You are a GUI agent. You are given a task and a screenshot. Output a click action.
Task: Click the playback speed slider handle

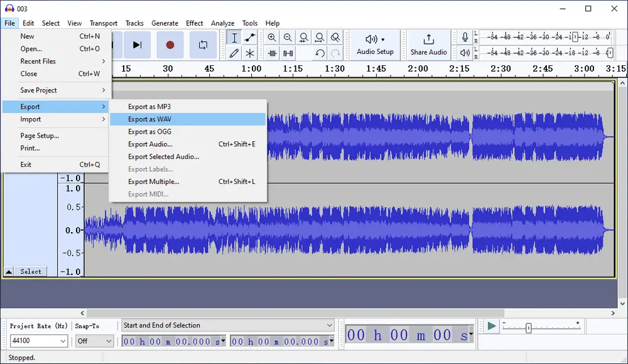[x=529, y=328]
